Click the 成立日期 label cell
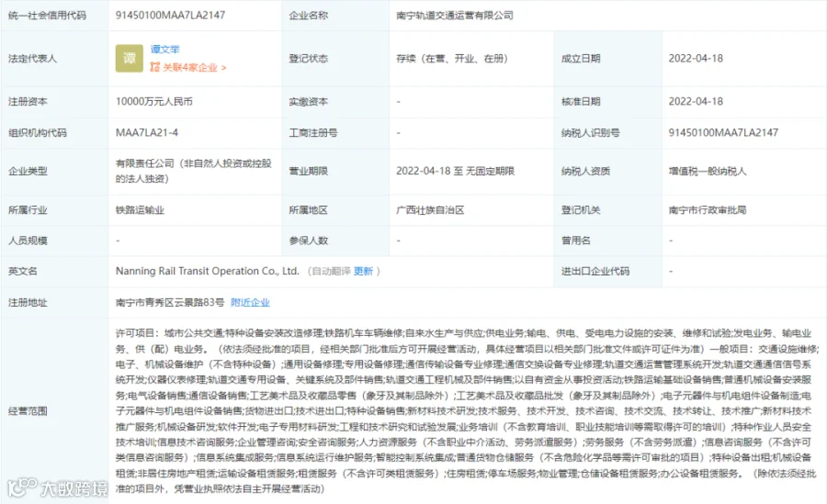The height and width of the screenshot is (504, 827). coord(608,59)
